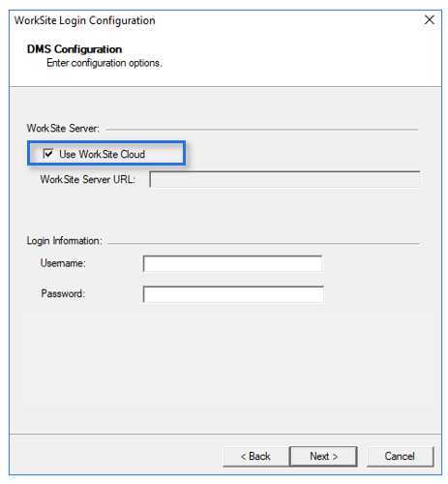Click the Use WorkSite Cloud label text
The image size is (448, 484).
(x=102, y=154)
